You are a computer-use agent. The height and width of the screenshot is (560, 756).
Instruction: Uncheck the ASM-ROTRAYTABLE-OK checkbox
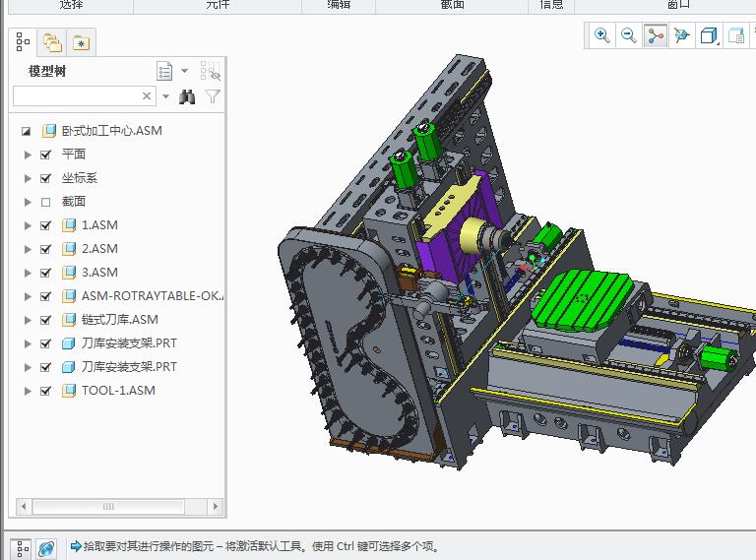(46, 296)
